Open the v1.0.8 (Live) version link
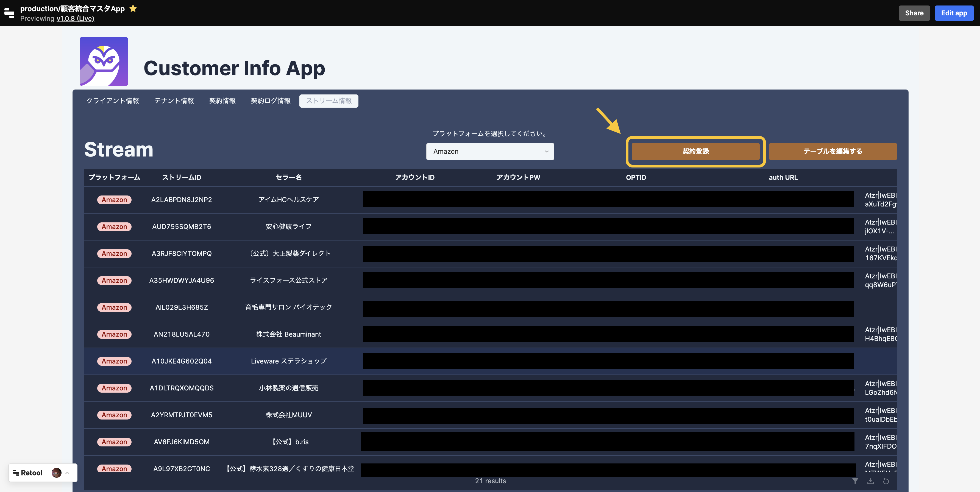This screenshot has height=492, width=980. tap(75, 18)
